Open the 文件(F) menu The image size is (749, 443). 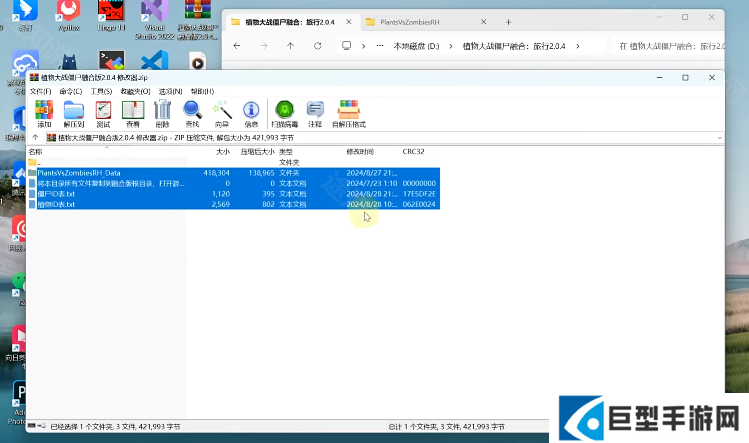40,91
